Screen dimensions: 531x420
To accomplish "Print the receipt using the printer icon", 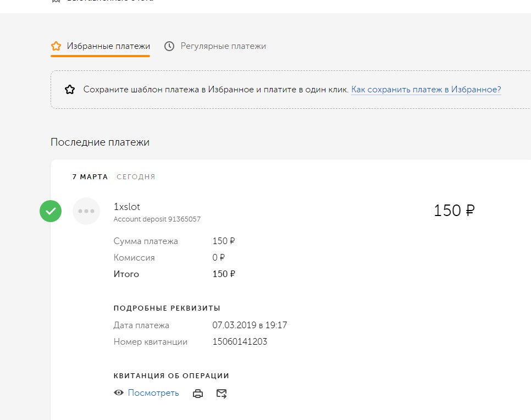I will click(198, 394).
